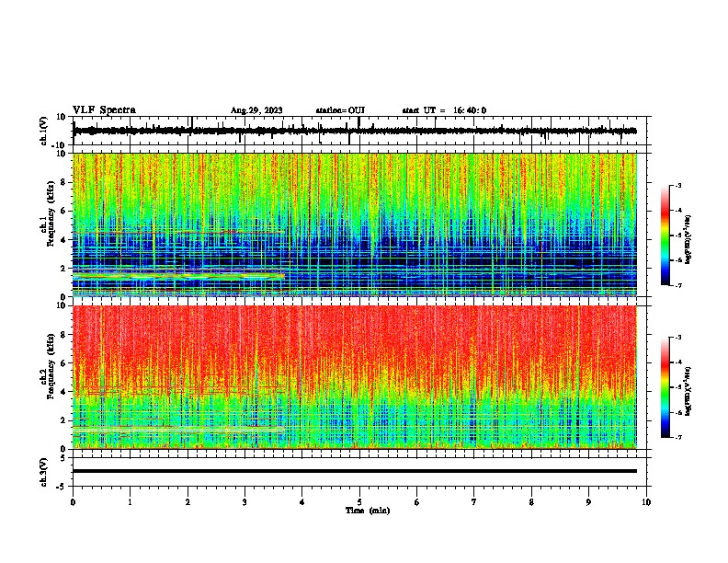Click the ch.2 colorbar log(PSD) label
The image size is (728, 563).
point(688,391)
